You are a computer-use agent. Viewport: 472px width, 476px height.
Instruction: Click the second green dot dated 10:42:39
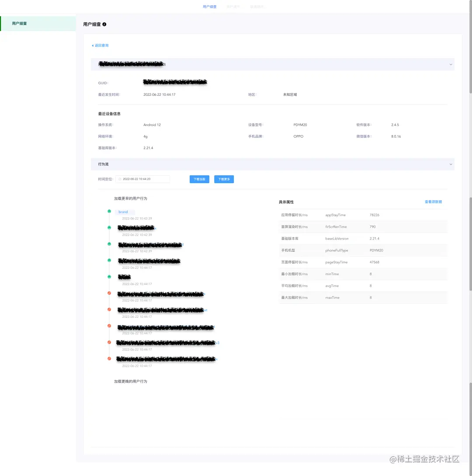pos(109,227)
